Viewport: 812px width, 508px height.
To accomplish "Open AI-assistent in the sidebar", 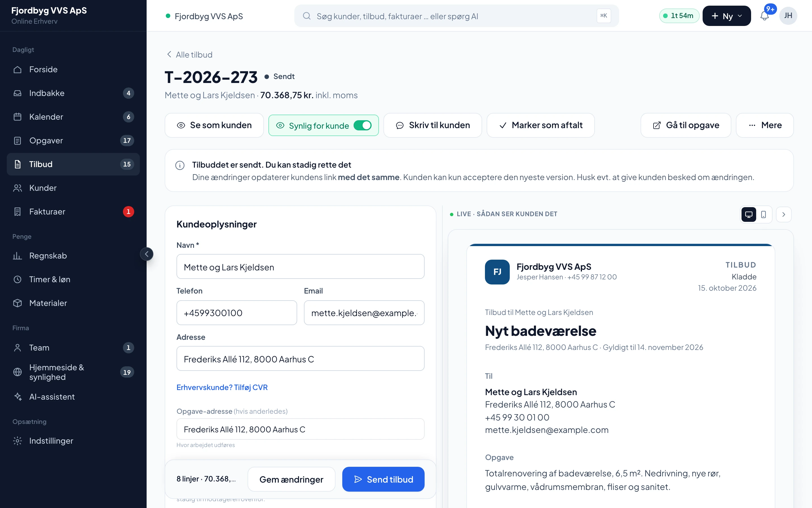I will pos(73,397).
